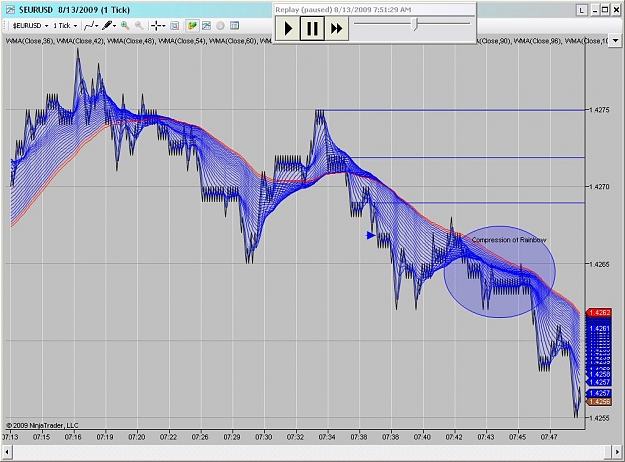
Task: Open the 1 Tick interval dropdown
Action: tap(65, 26)
